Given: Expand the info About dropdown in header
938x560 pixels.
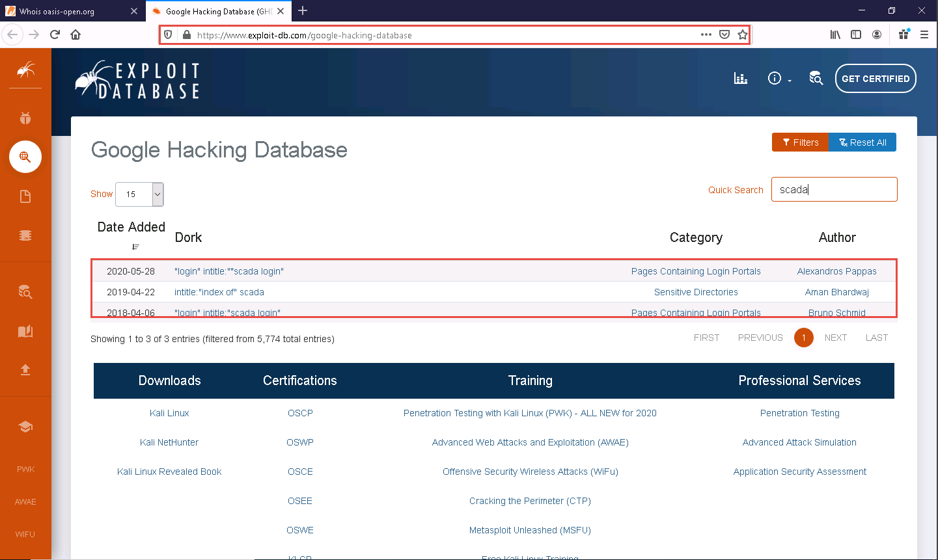Looking at the screenshot, I should click(779, 79).
